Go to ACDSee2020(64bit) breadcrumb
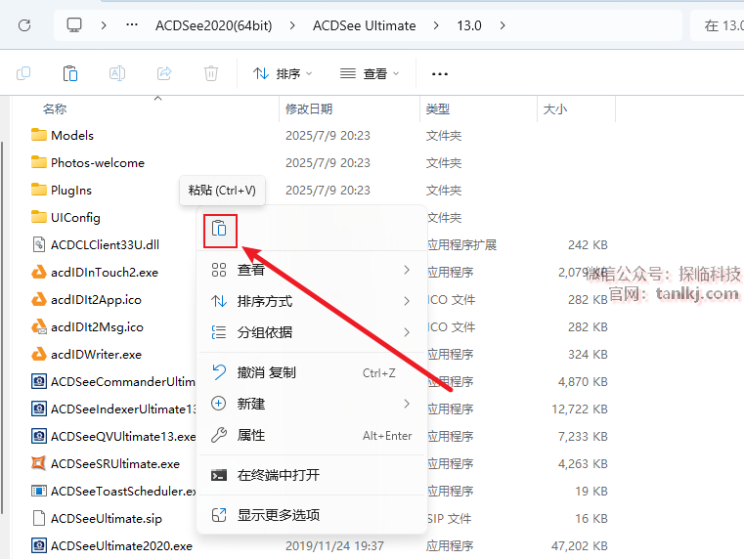This screenshot has height=560, width=744. [214, 25]
